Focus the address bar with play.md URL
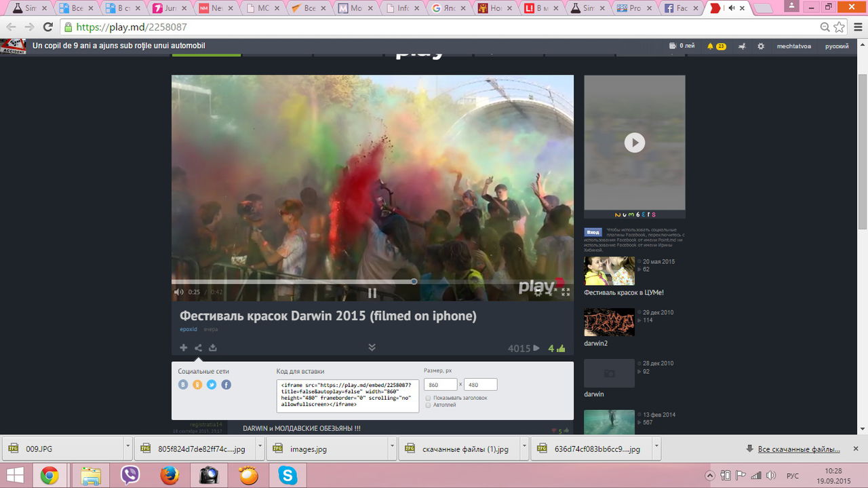The width and height of the screenshot is (868, 488). [x=441, y=27]
